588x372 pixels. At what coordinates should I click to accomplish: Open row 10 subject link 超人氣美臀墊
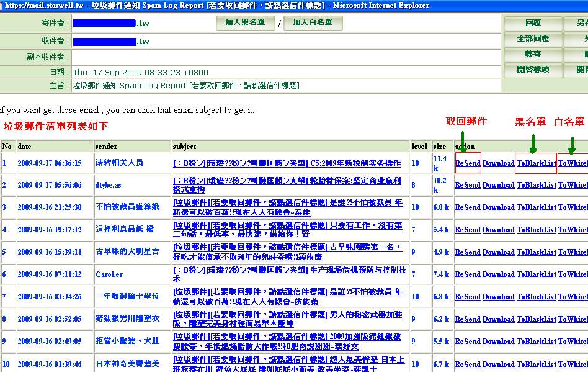[x=289, y=364]
